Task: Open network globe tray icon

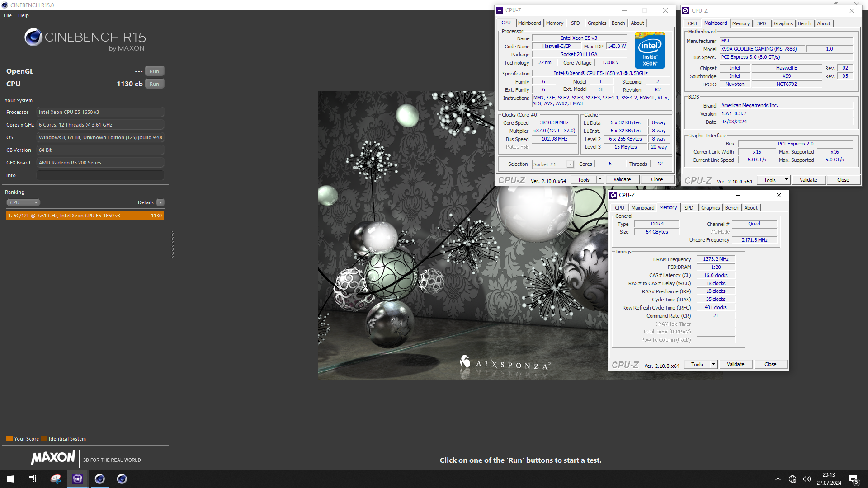Action: pyautogui.click(x=793, y=479)
